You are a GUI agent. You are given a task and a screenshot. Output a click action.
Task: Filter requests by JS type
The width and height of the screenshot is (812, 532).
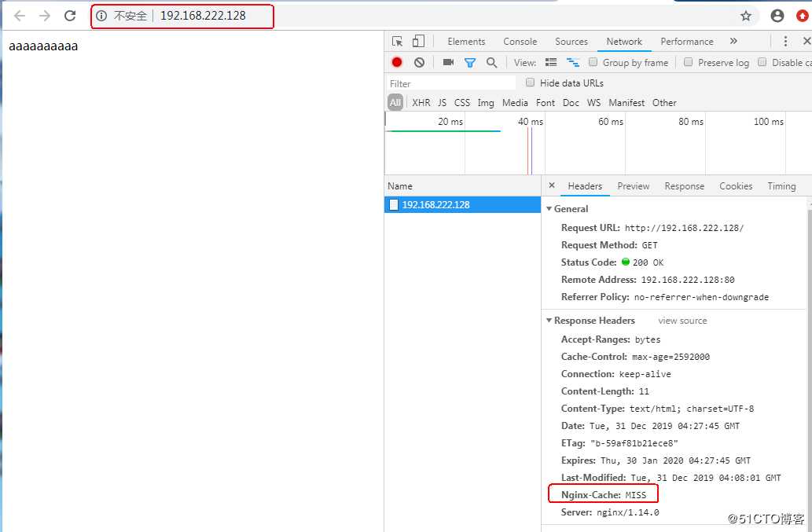pos(442,102)
